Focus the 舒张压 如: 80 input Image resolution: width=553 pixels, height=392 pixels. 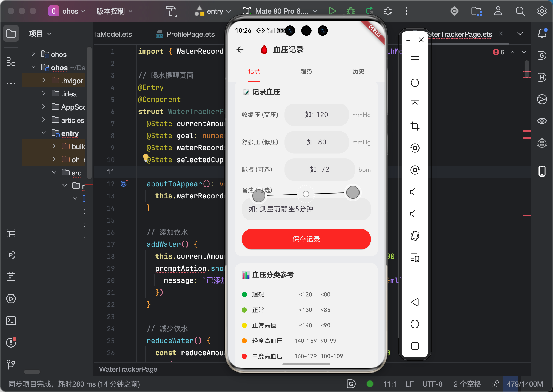(x=317, y=142)
